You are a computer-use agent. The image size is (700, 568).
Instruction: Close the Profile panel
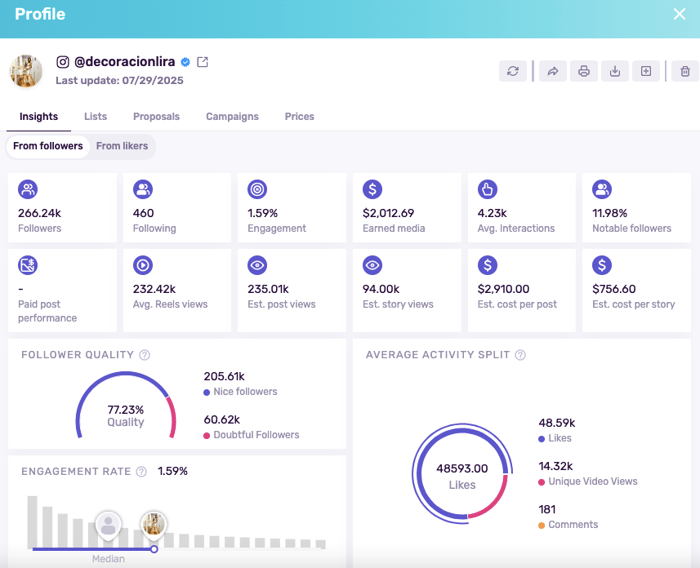(x=678, y=14)
